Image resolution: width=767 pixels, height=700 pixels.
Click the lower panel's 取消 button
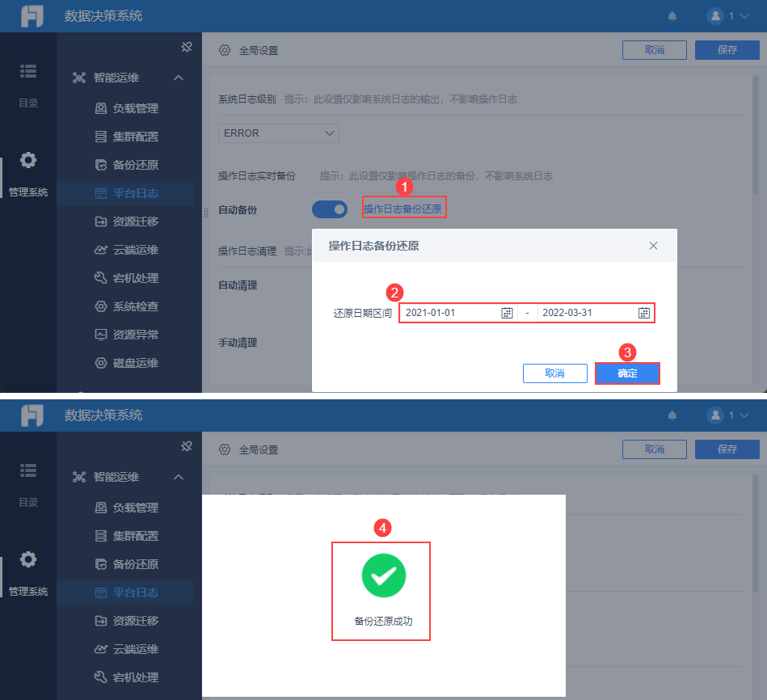coord(655,449)
